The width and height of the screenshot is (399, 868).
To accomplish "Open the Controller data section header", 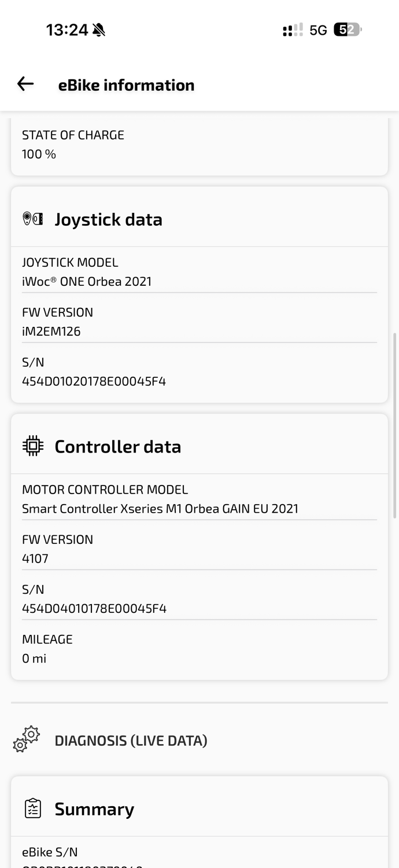I will point(199,446).
